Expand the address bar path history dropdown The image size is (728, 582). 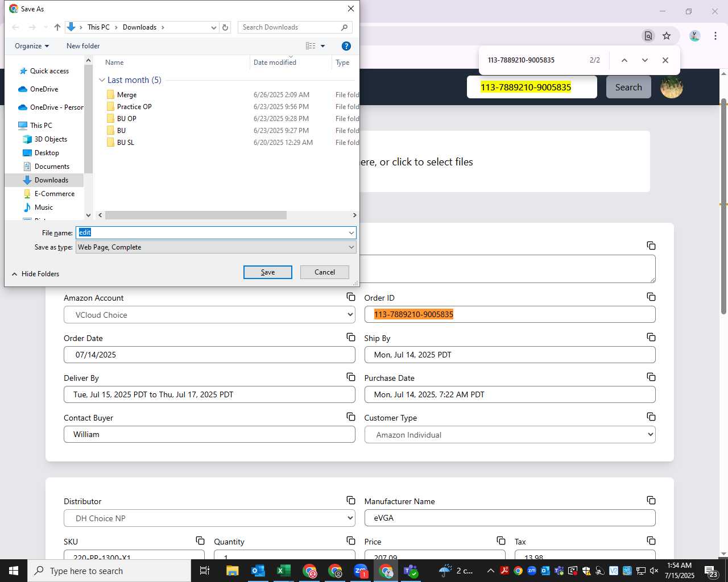click(214, 27)
